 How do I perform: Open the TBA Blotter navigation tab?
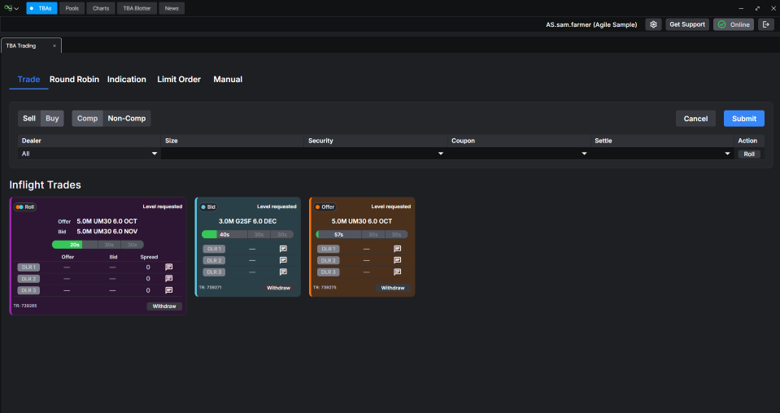(137, 8)
